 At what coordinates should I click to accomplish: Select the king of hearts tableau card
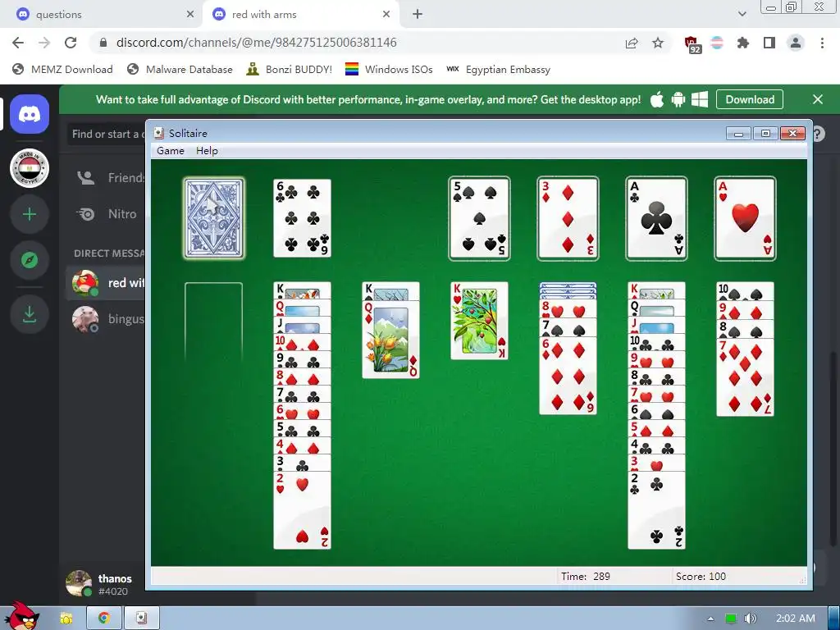[479, 321]
